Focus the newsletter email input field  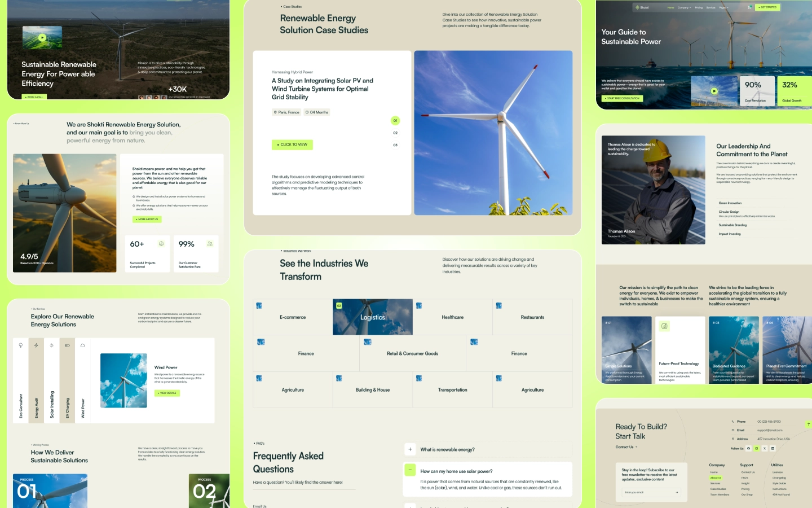[x=651, y=492]
